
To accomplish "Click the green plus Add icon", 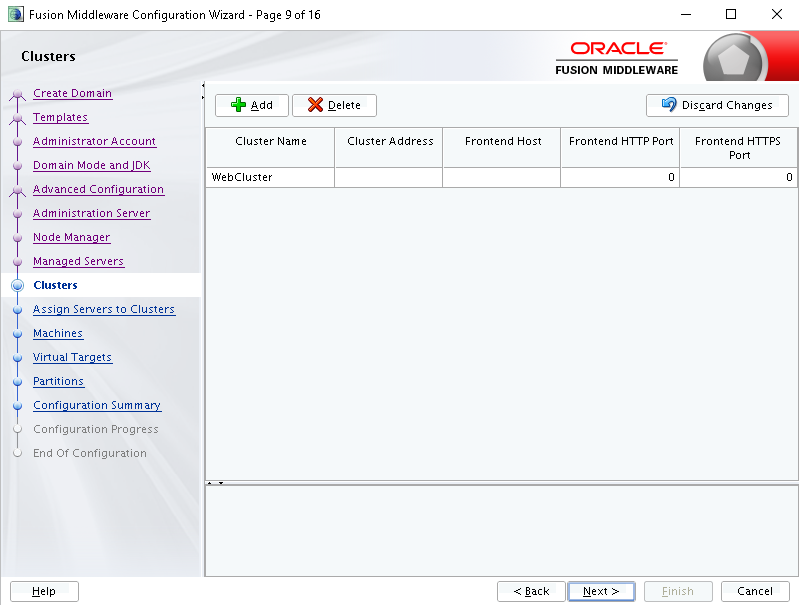I will 238,105.
